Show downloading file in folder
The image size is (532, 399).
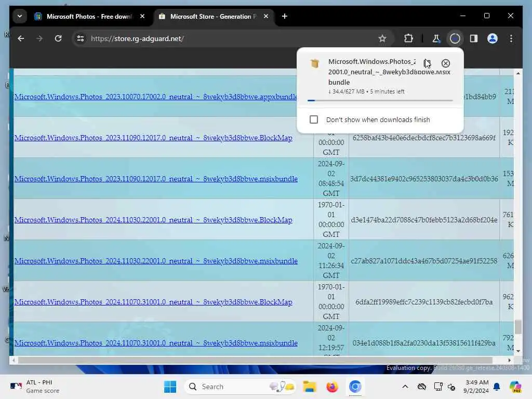[427, 63]
